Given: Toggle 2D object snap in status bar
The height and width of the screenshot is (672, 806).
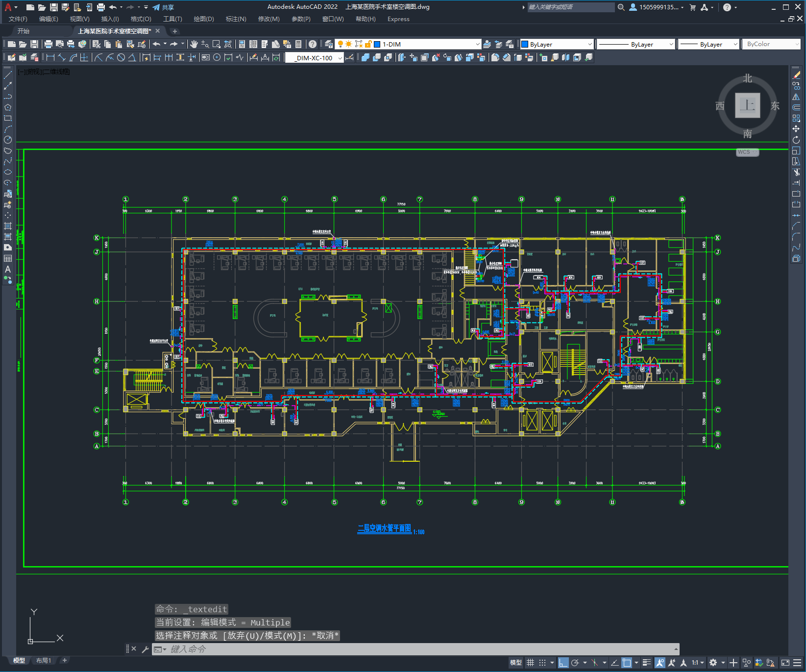Looking at the screenshot, I should [x=627, y=663].
